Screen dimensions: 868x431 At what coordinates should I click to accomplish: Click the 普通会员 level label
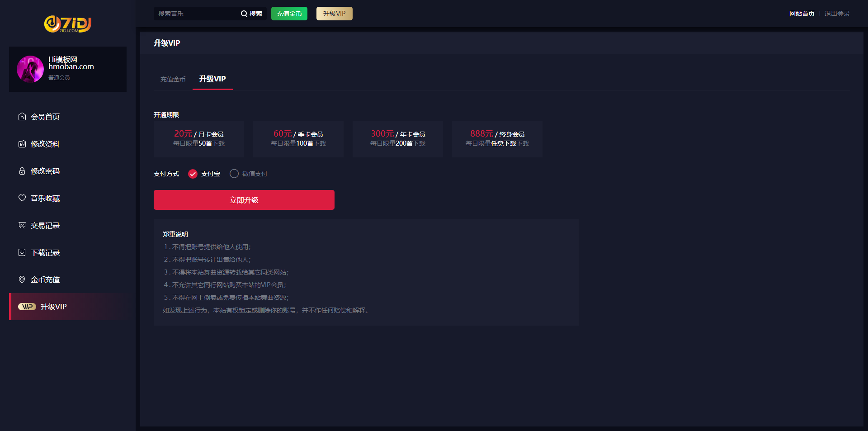[59, 78]
